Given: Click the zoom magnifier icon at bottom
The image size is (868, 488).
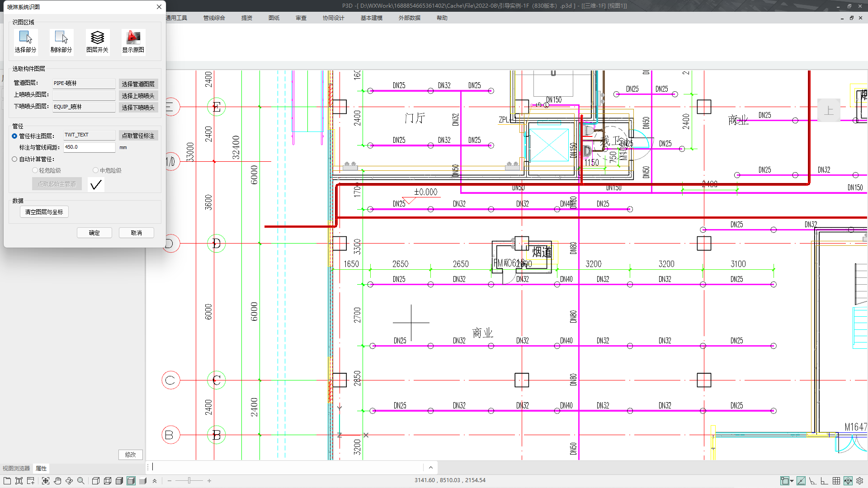Looking at the screenshot, I should pyautogui.click(x=81, y=481).
